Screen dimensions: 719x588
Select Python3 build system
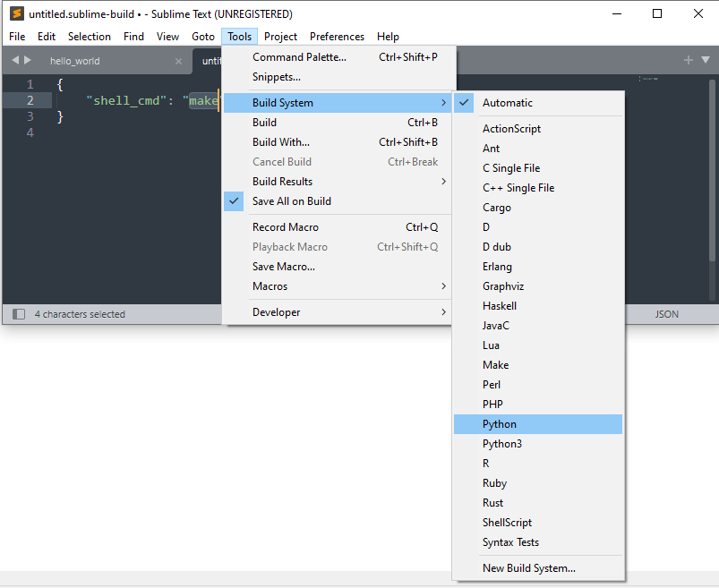point(538,444)
